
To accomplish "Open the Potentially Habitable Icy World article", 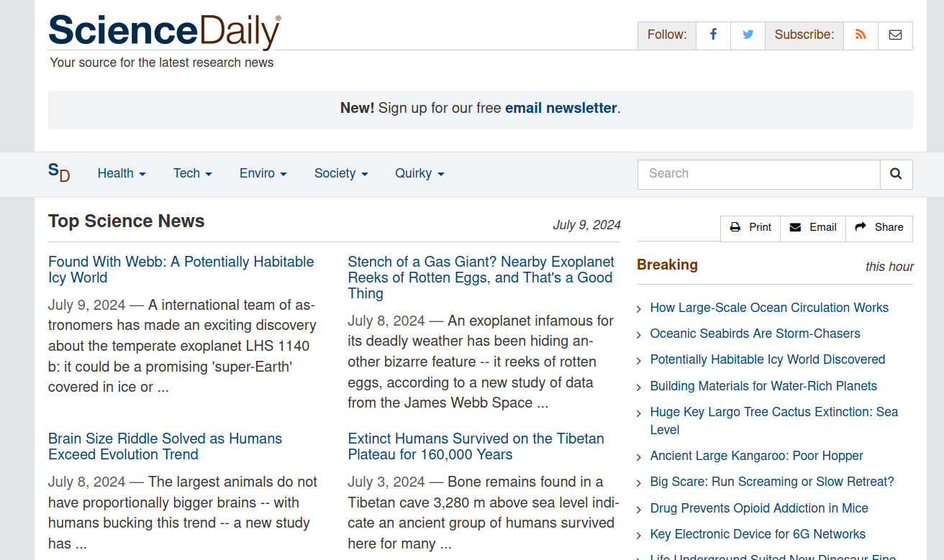I will click(181, 270).
